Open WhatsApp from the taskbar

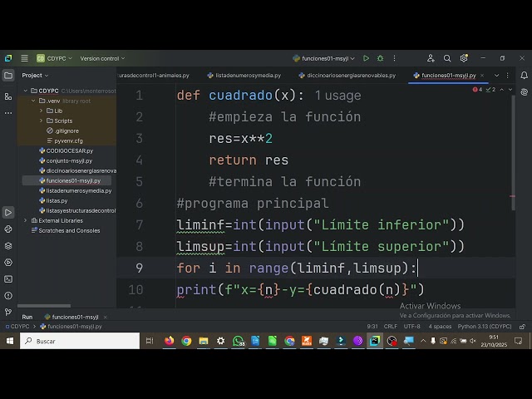239,341
